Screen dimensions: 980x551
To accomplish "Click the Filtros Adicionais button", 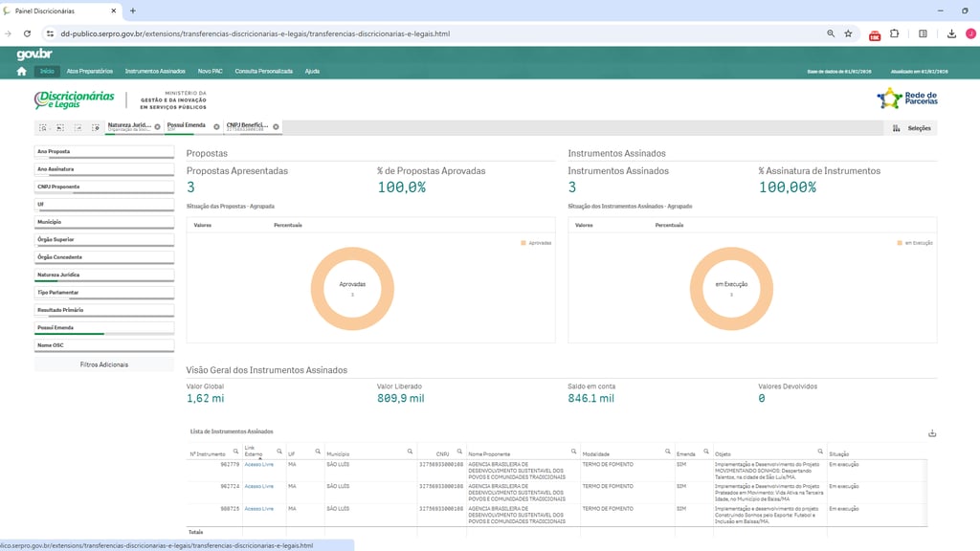I will pyautogui.click(x=103, y=364).
